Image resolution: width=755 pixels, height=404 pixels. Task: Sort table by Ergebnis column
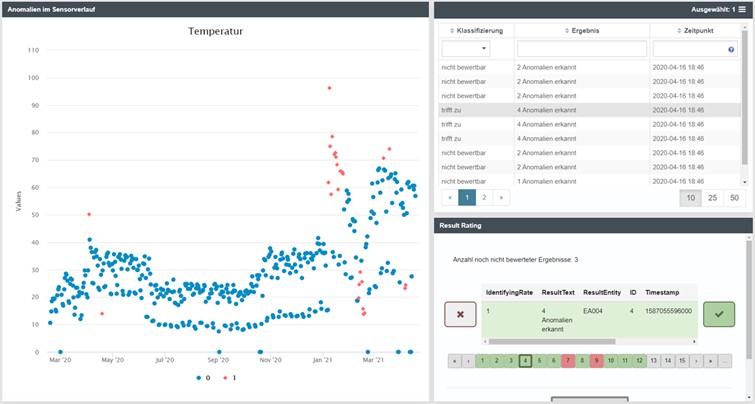click(x=582, y=30)
